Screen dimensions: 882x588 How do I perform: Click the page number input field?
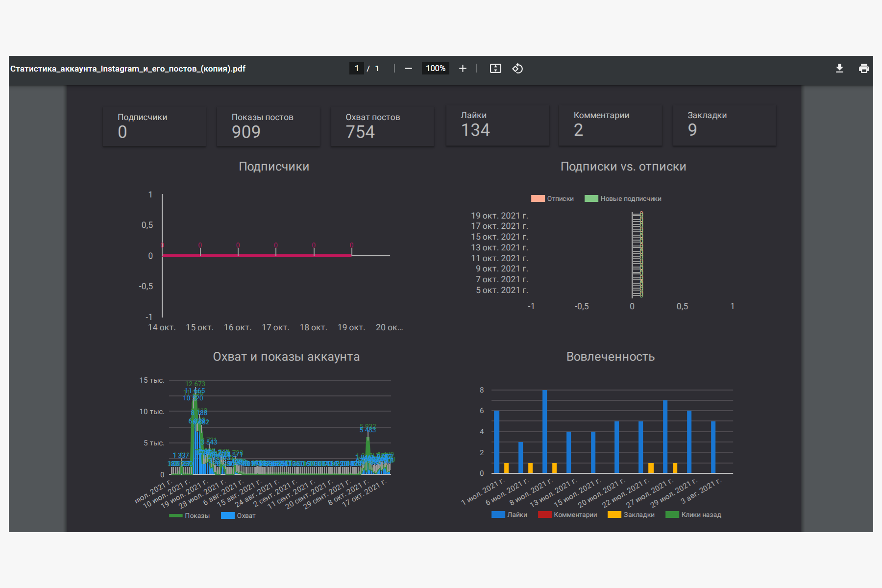point(356,69)
